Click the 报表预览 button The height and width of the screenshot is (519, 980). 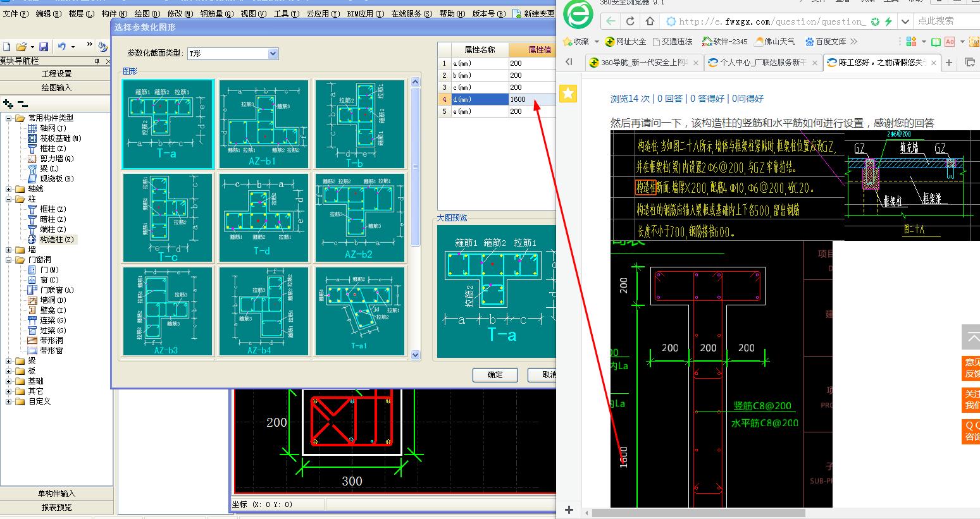(x=56, y=508)
